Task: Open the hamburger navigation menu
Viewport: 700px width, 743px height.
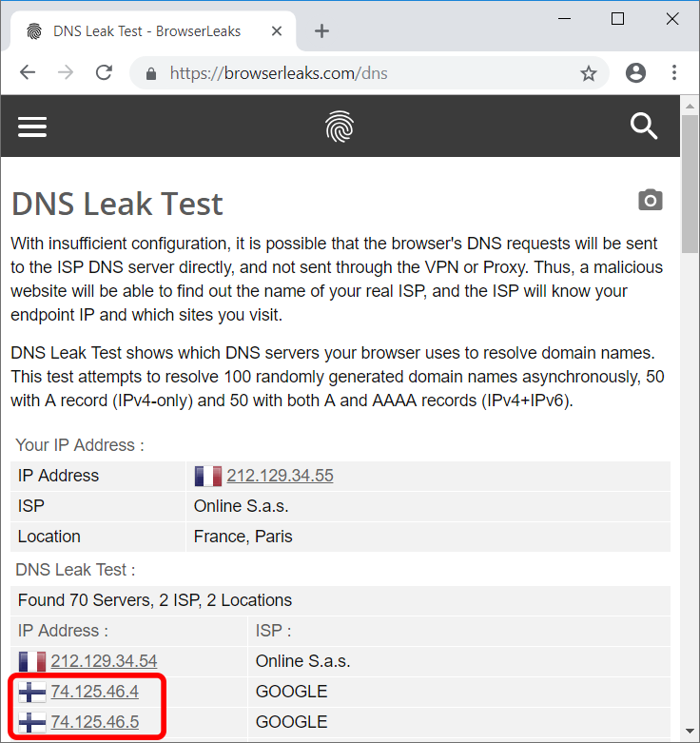Action: coord(32,127)
